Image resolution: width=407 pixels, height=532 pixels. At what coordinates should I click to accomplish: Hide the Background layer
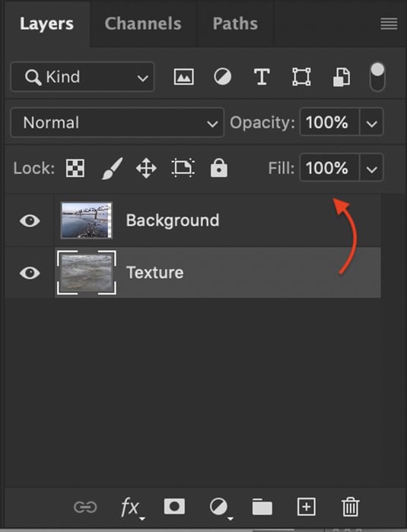[x=30, y=221]
